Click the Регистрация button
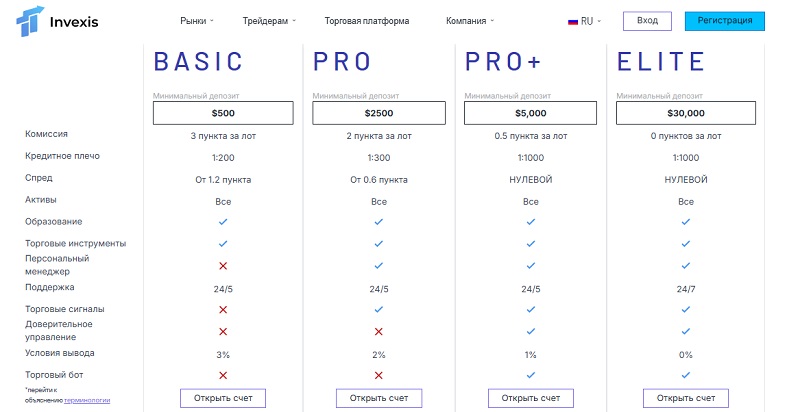 (x=724, y=21)
